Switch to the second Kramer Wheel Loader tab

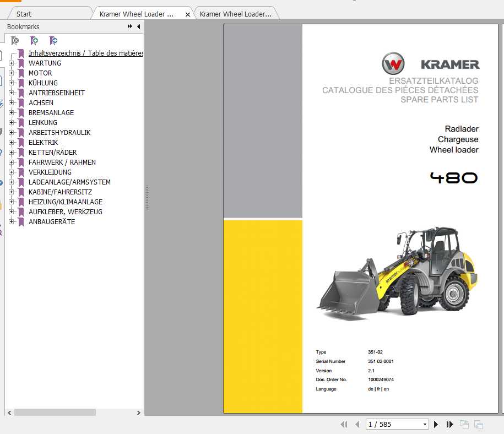[x=236, y=14]
